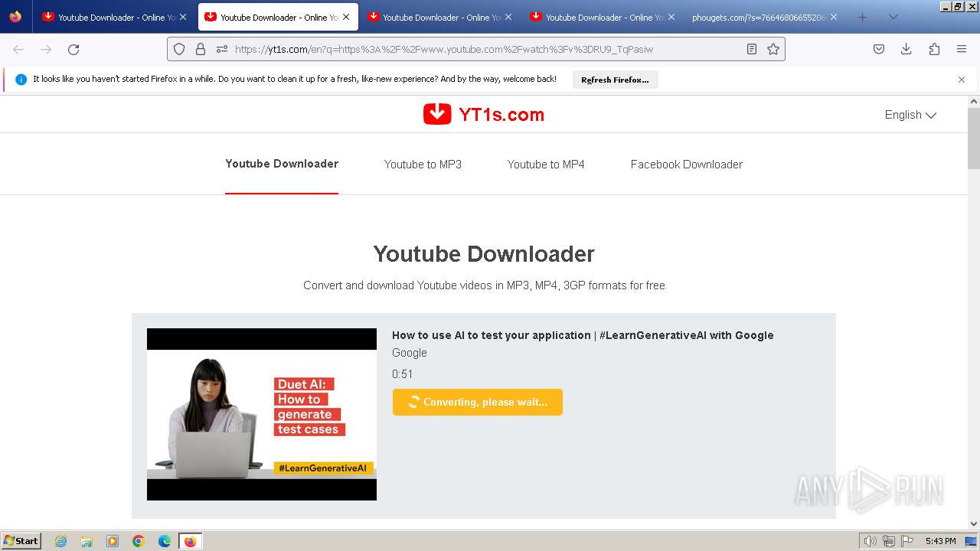This screenshot has width=980, height=551.
Task: Close the fourth Youtube Downloader tab
Action: click(x=671, y=17)
